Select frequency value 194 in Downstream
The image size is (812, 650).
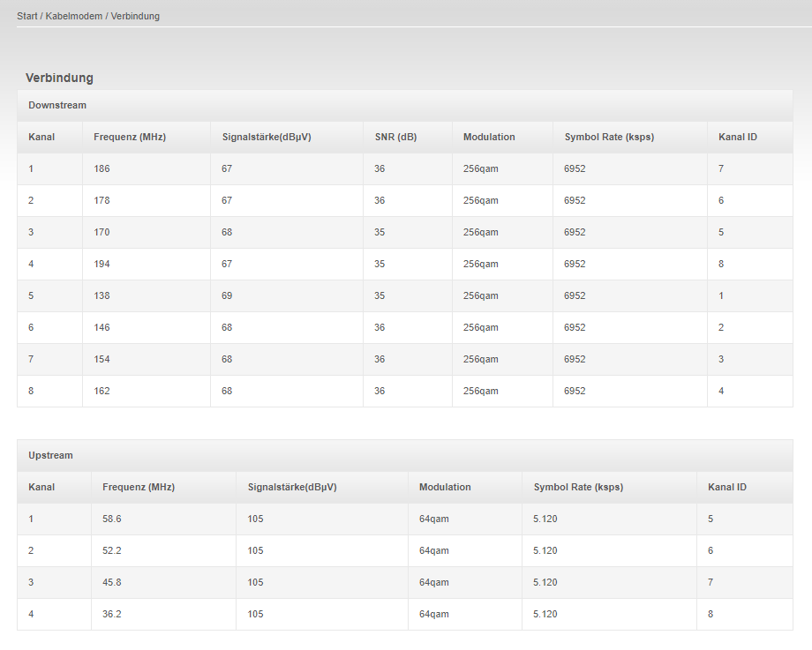[x=101, y=264]
